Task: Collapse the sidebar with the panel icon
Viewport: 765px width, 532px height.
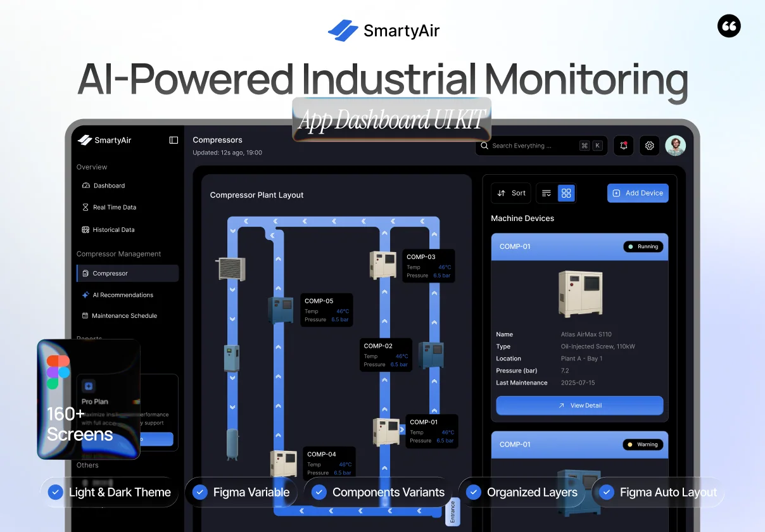Action: (x=174, y=140)
